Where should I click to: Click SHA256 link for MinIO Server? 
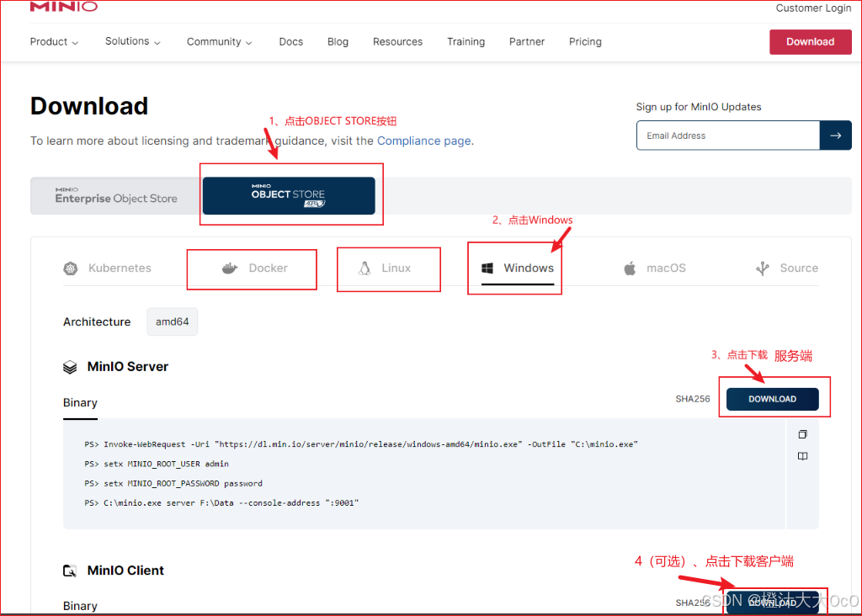click(693, 399)
